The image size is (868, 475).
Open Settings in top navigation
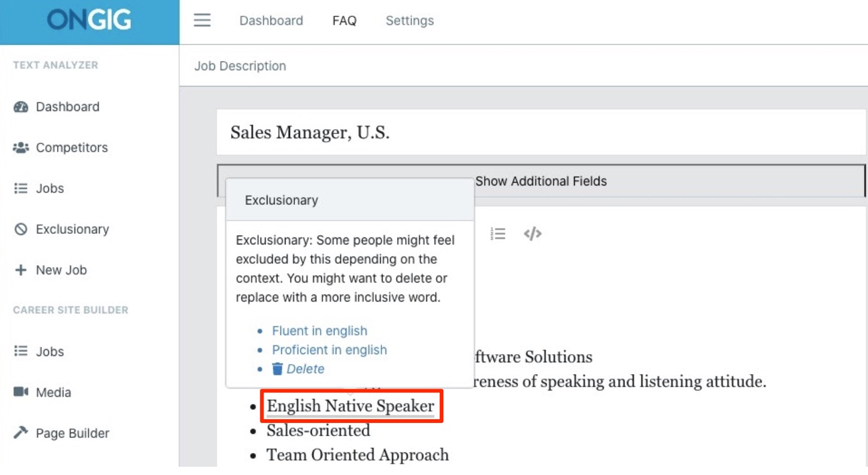click(410, 21)
